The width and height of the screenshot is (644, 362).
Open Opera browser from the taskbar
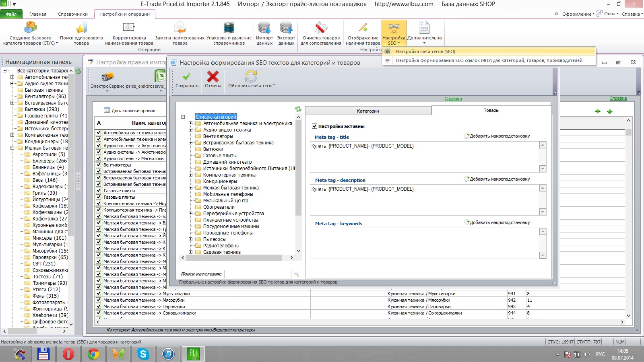pos(68,354)
